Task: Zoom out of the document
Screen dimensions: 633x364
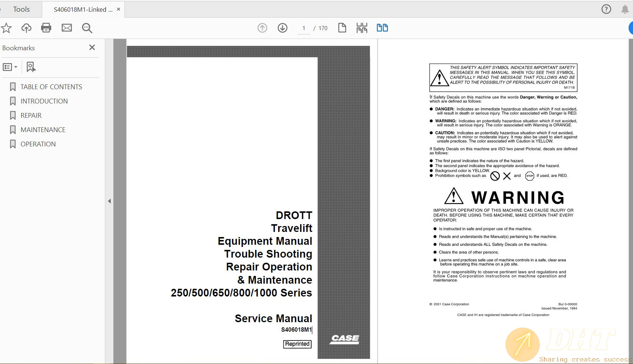Action: pos(87,28)
